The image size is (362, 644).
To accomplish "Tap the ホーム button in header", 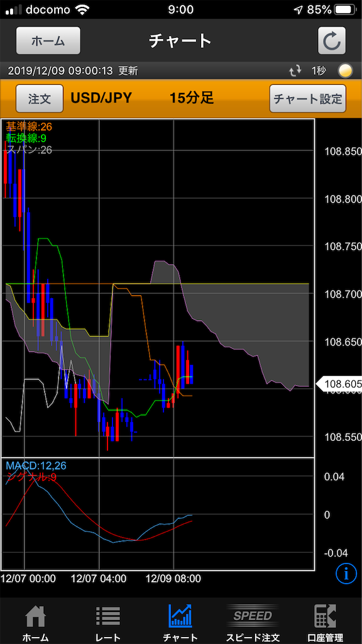I will 48,40.
